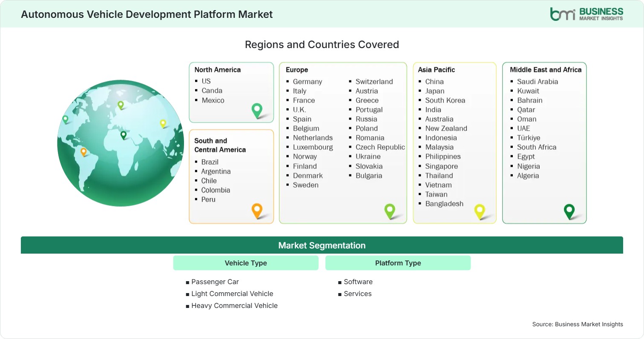Click the Source: Business Market Insights text

point(578,324)
